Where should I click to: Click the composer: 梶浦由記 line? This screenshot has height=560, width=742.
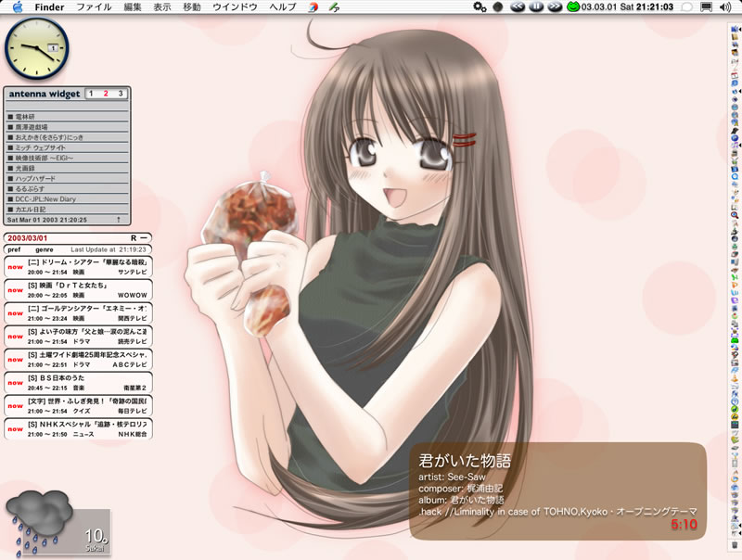point(460,489)
